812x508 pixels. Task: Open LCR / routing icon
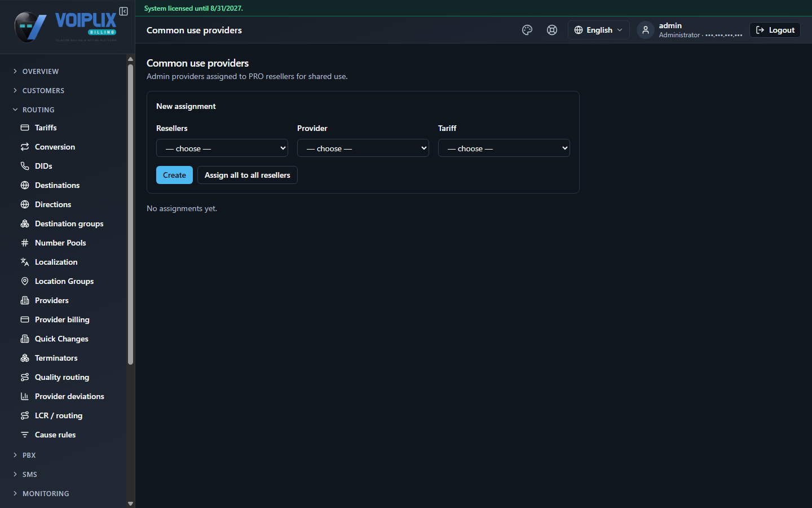[x=25, y=415]
